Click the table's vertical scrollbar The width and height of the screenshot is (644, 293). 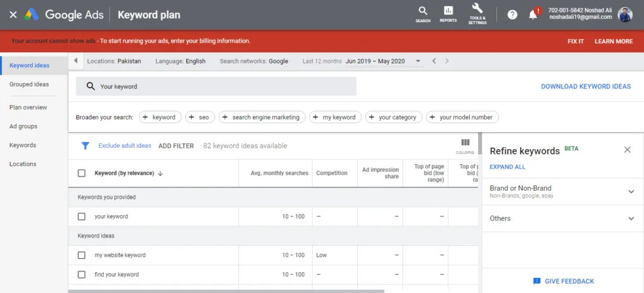click(x=480, y=143)
